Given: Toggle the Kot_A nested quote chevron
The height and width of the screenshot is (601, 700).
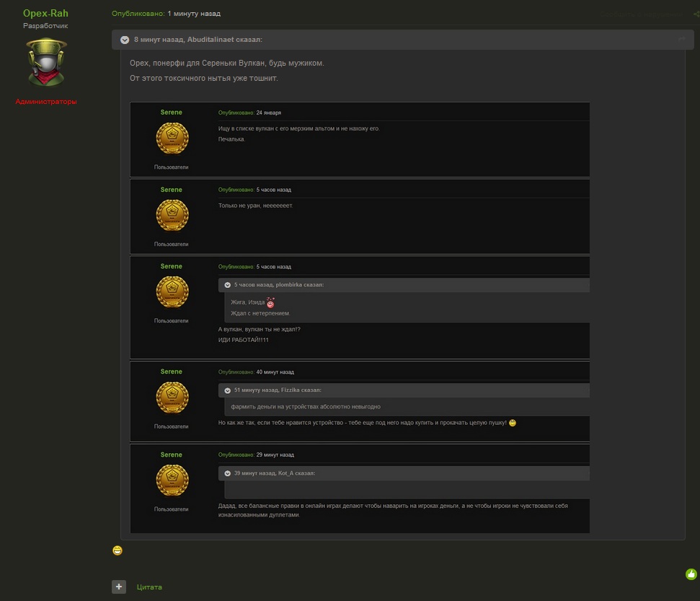Looking at the screenshot, I should pos(228,473).
